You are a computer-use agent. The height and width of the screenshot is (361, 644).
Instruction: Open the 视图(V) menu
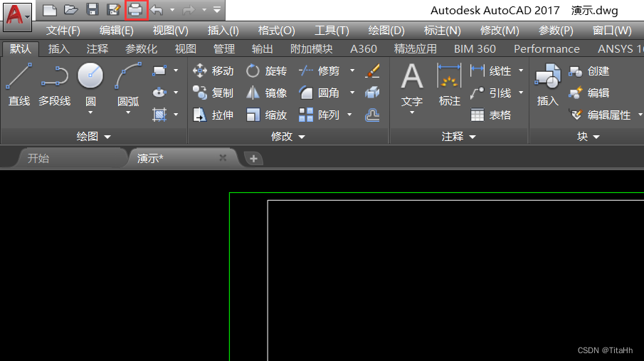pyautogui.click(x=171, y=31)
